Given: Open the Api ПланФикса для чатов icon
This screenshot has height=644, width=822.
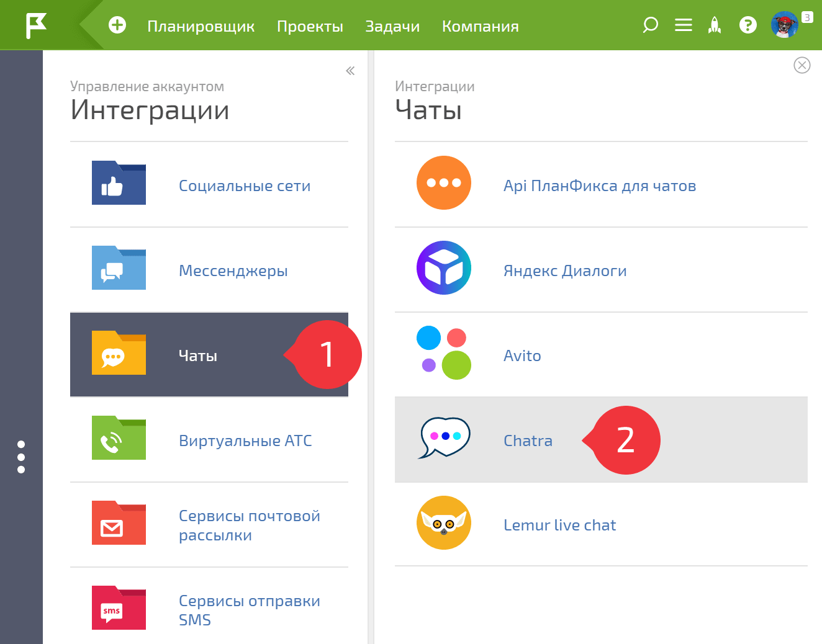Looking at the screenshot, I should click(x=443, y=182).
